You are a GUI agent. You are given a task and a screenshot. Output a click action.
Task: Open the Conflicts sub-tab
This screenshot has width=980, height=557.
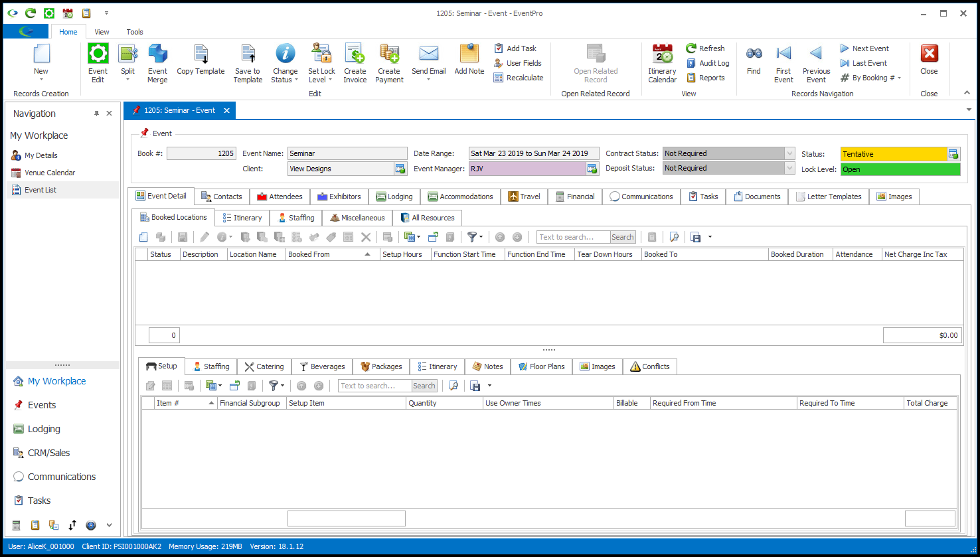(x=650, y=366)
